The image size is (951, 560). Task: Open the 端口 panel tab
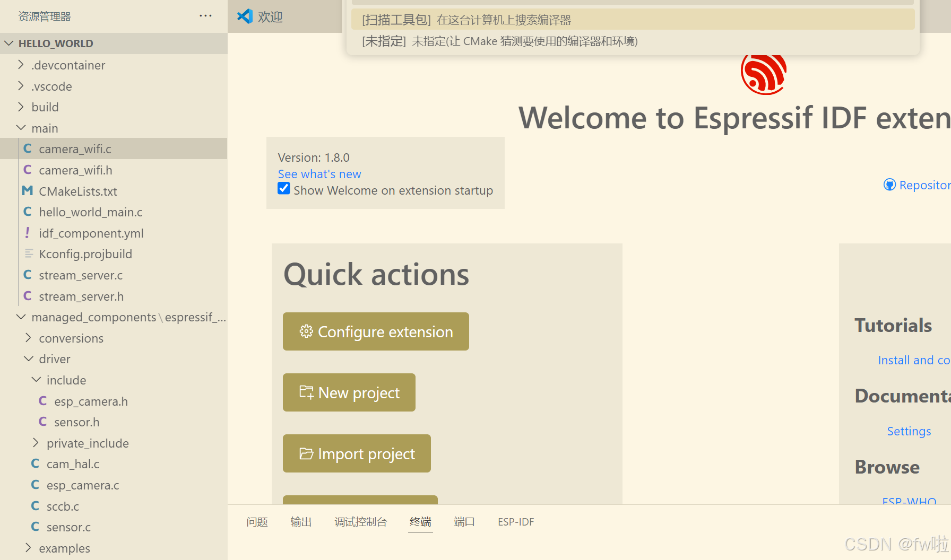(x=464, y=522)
